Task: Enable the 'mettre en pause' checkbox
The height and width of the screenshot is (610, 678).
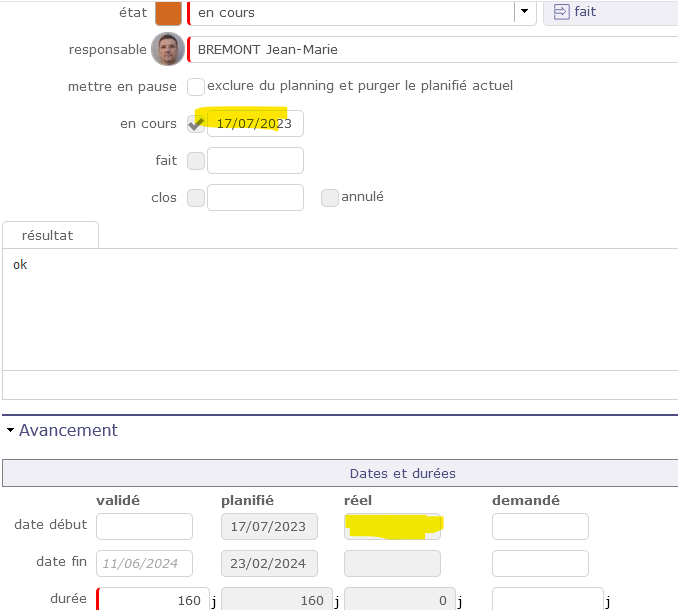Action: tap(195, 87)
